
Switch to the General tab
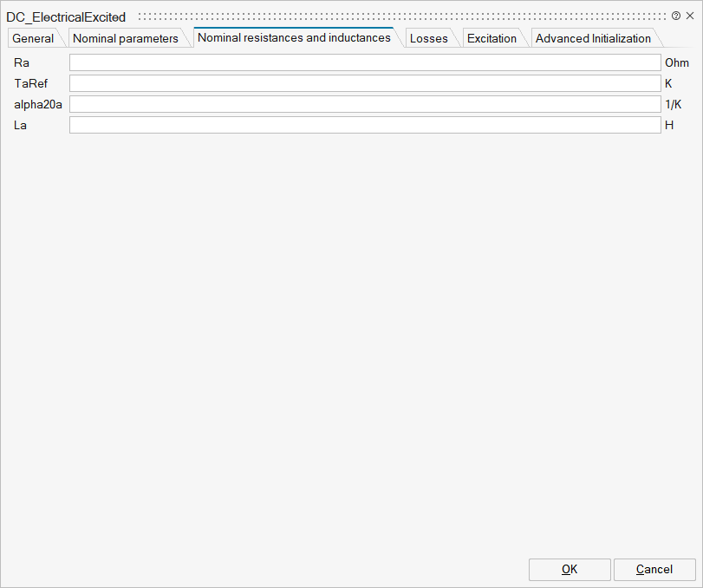coord(33,38)
